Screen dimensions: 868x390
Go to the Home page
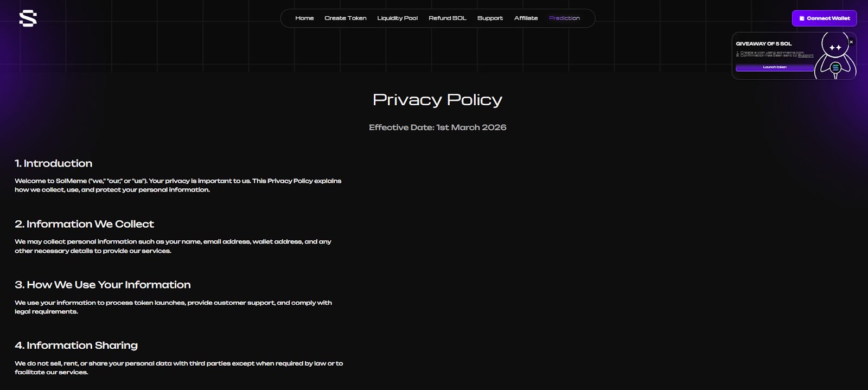(x=304, y=18)
